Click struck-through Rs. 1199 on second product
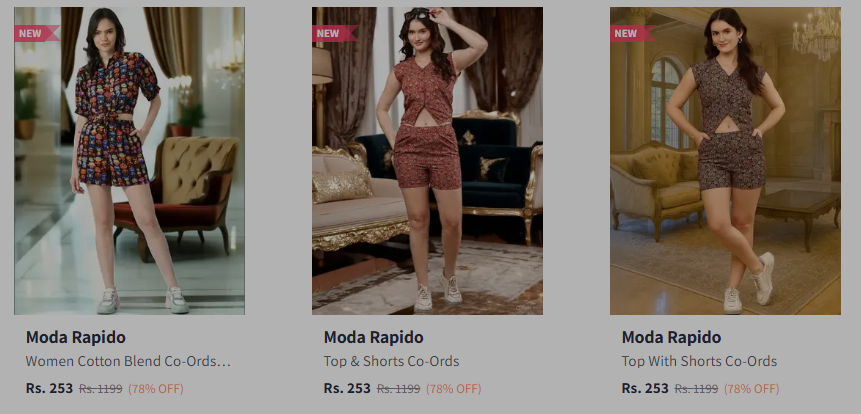861x414 pixels. point(399,389)
